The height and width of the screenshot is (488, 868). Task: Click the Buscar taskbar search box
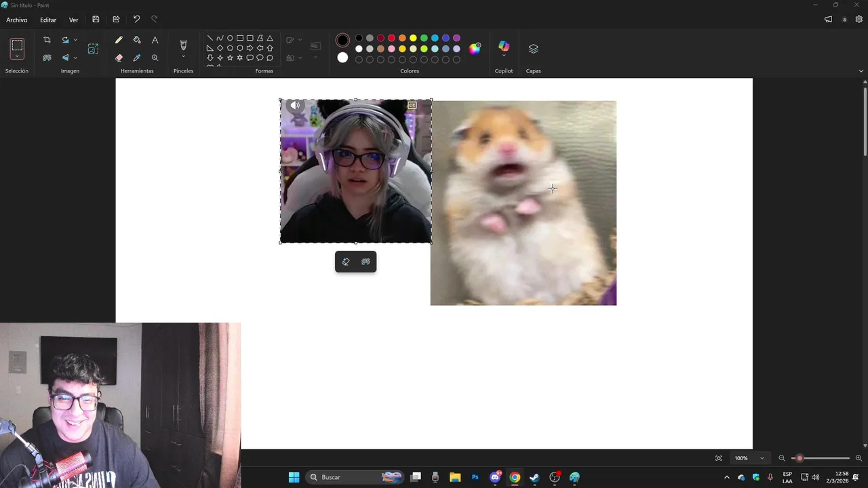(x=355, y=477)
